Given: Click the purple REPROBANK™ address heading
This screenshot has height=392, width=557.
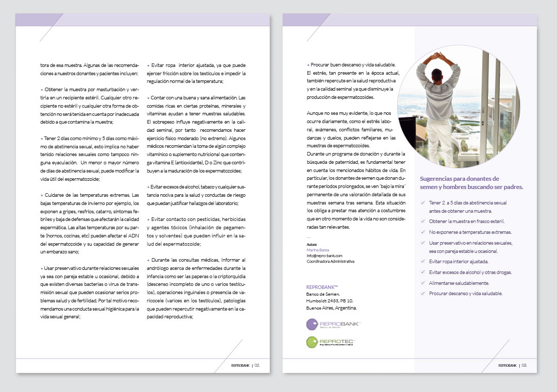Looking at the screenshot, I should (x=322, y=287).
